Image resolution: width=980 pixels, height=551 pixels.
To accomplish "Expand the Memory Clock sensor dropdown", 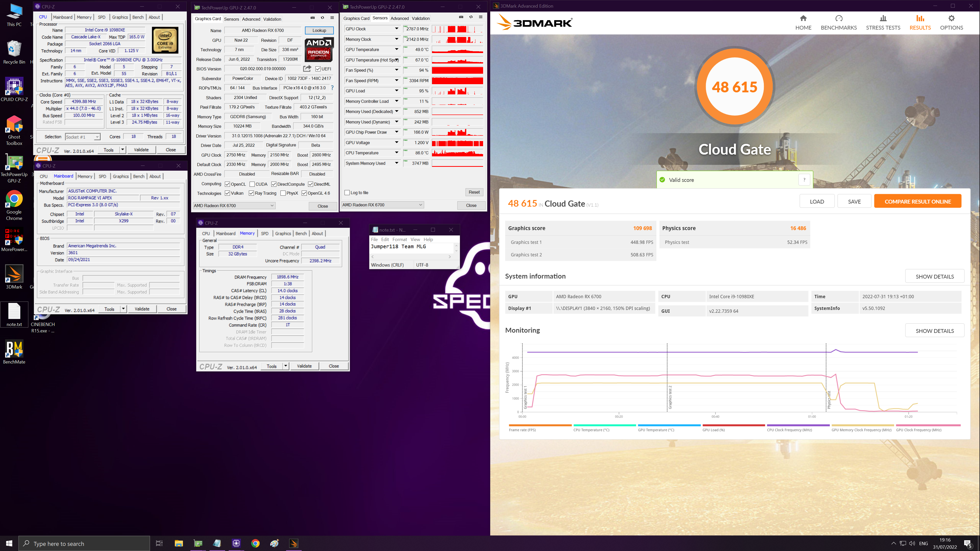I will [x=396, y=39].
